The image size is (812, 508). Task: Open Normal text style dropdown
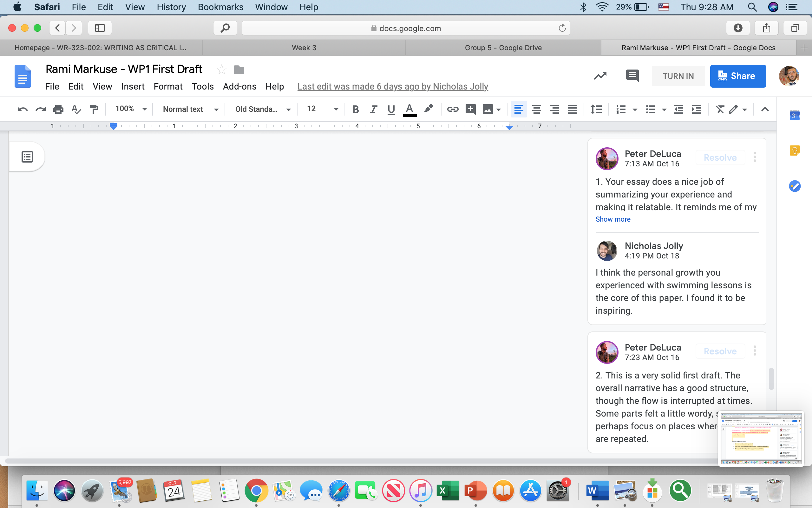click(190, 109)
